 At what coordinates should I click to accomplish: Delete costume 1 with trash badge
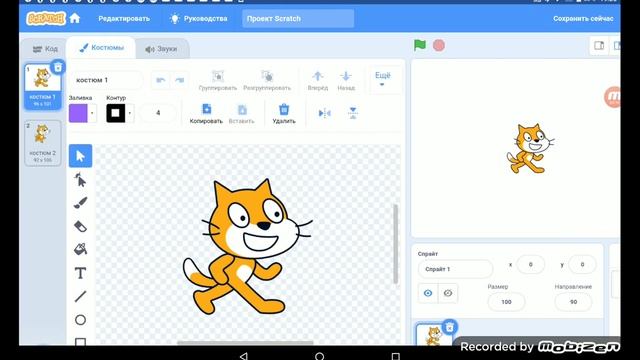click(x=58, y=67)
